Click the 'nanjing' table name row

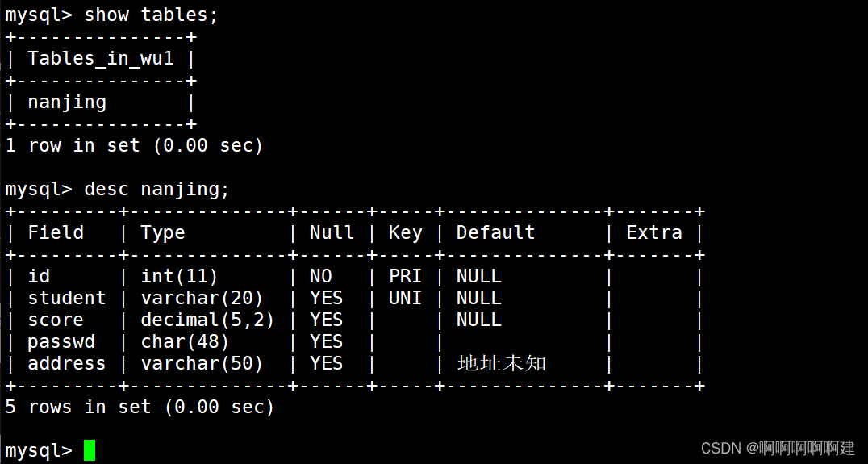(x=67, y=102)
